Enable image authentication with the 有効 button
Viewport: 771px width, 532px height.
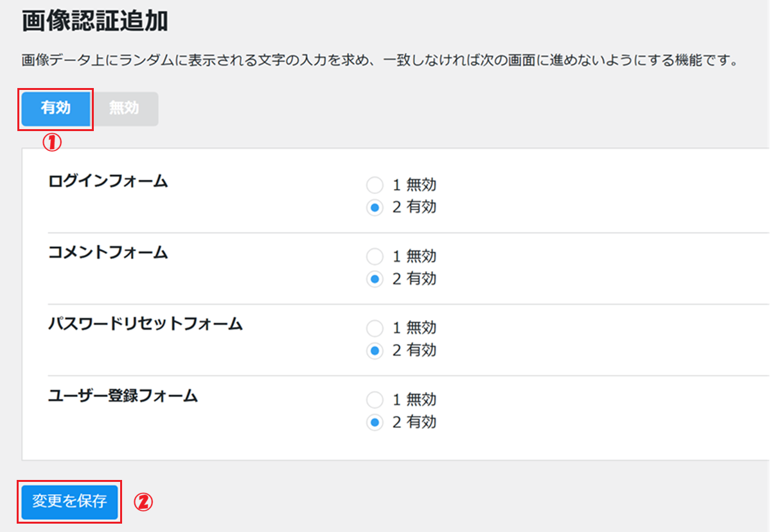56,109
